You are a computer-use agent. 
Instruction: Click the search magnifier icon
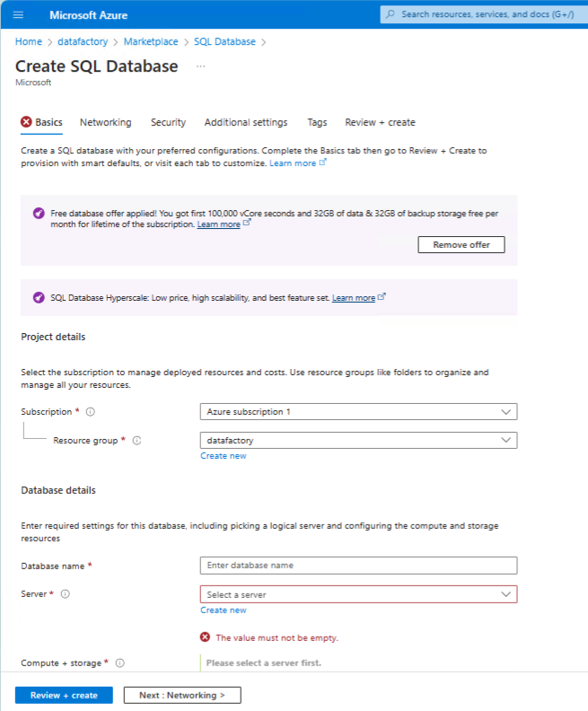(x=390, y=14)
